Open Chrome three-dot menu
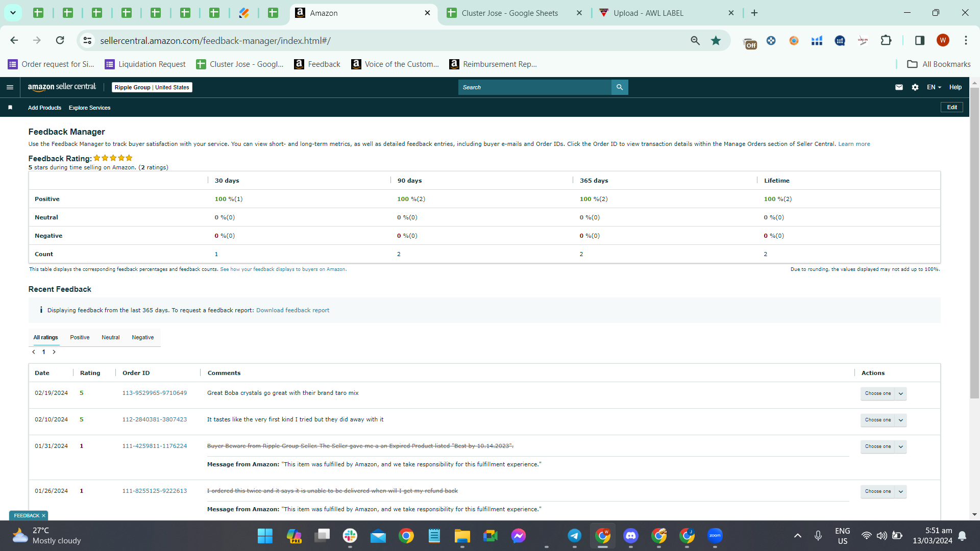This screenshot has width=980, height=551. pos(966,40)
